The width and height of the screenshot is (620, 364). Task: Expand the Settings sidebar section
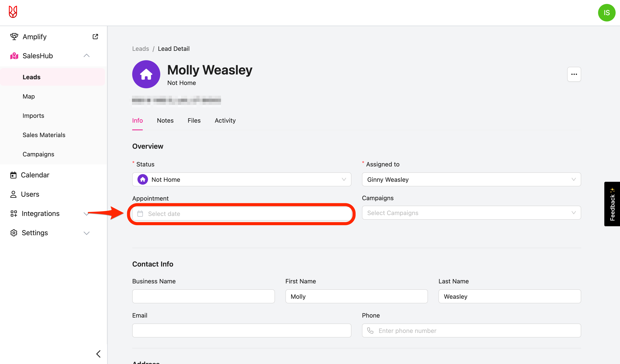[86, 233]
